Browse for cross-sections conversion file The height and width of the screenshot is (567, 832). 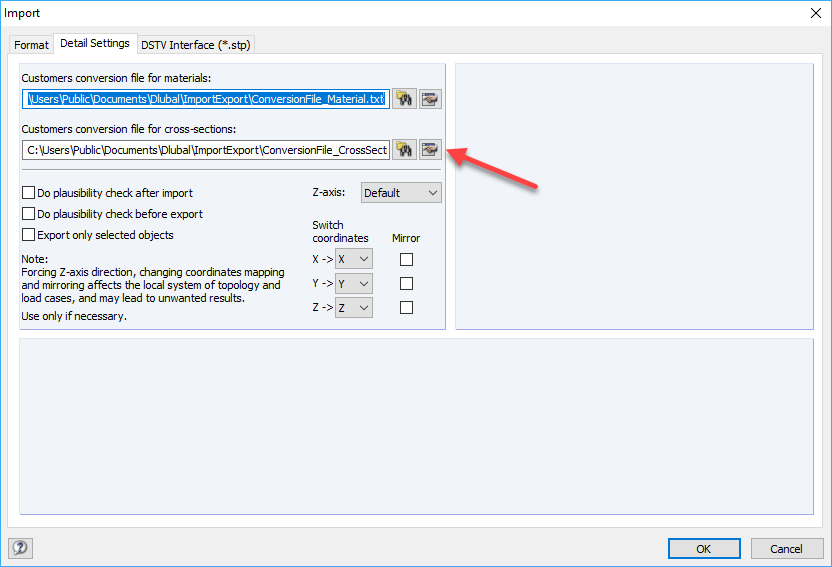tap(404, 150)
